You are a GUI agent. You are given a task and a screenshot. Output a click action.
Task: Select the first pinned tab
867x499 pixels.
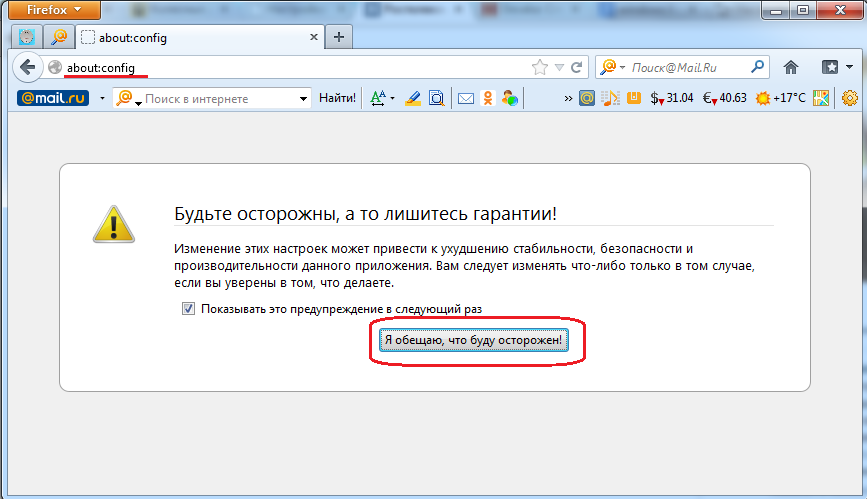point(26,38)
